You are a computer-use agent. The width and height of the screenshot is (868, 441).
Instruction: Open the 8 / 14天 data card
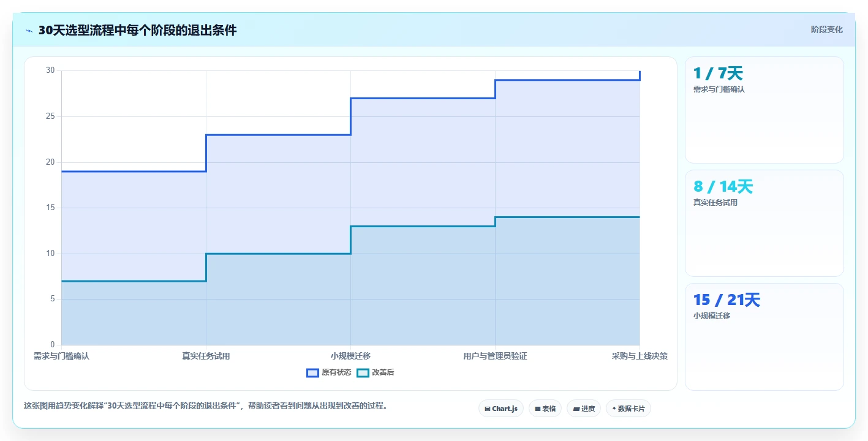coord(764,224)
